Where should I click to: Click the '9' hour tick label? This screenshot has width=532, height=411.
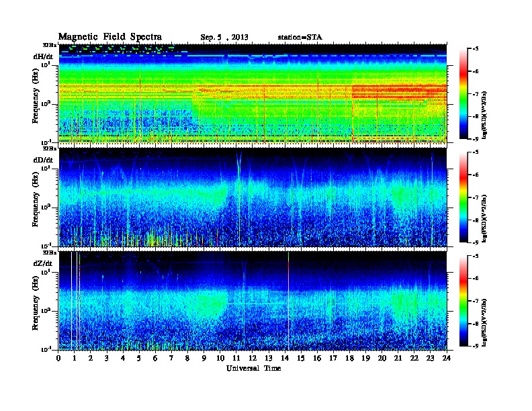pos(204,358)
